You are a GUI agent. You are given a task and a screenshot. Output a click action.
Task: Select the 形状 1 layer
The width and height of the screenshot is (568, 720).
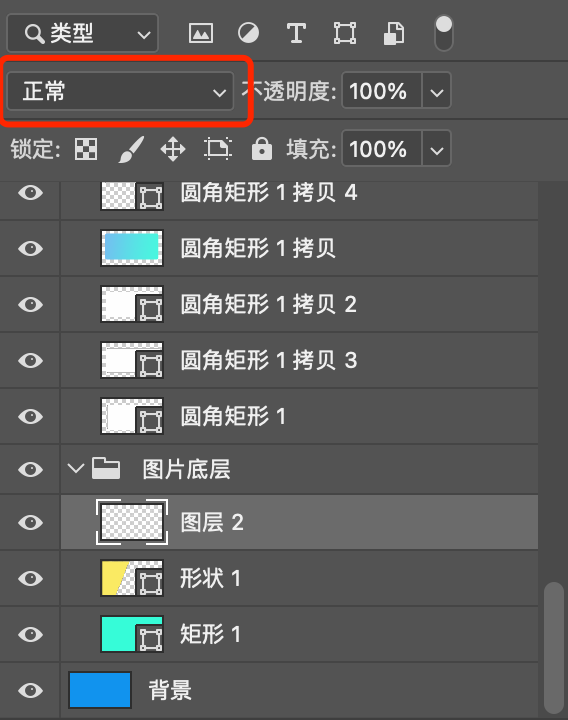coord(299,578)
